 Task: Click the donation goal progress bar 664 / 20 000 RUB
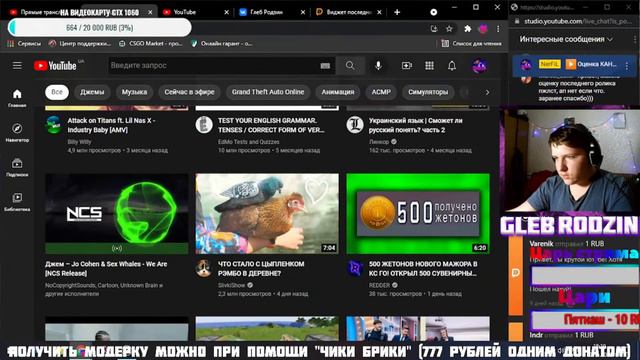(100, 28)
